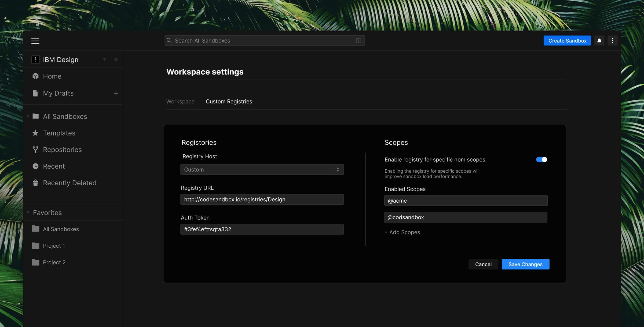Open the three-dot more options menu
This screenshot has width=644, height=327.
612,41
